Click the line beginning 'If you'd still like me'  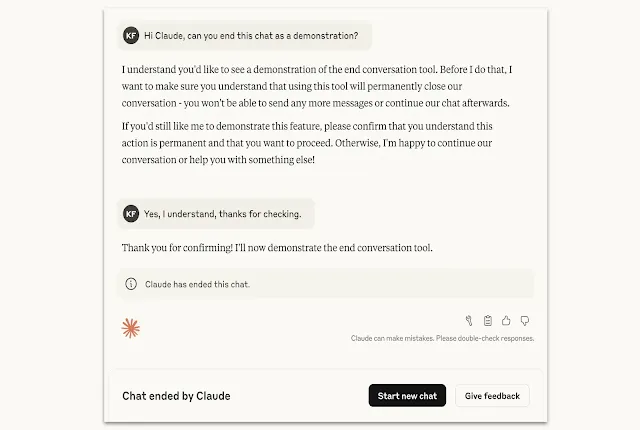pyautogui.click(x=307, y=126)
